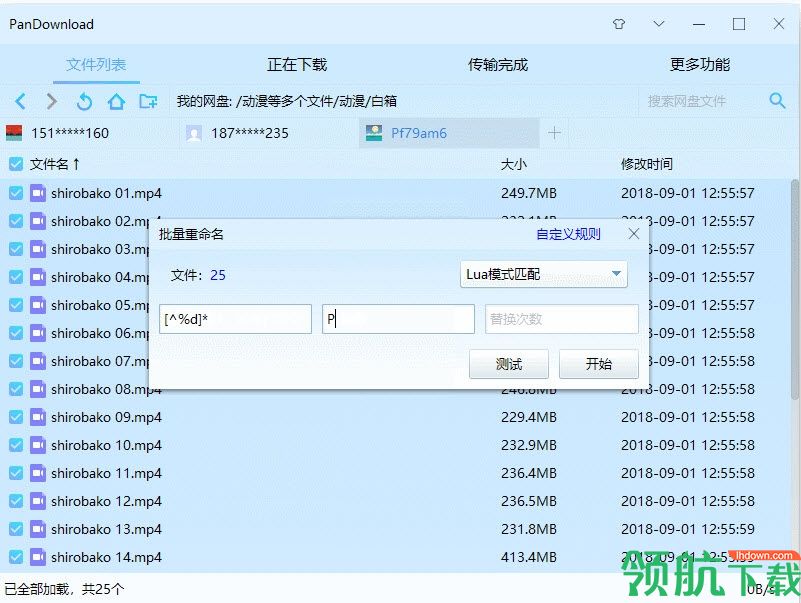Select account tab 151*****160
This screenshot has width=801, height=603.
[90, 133]
